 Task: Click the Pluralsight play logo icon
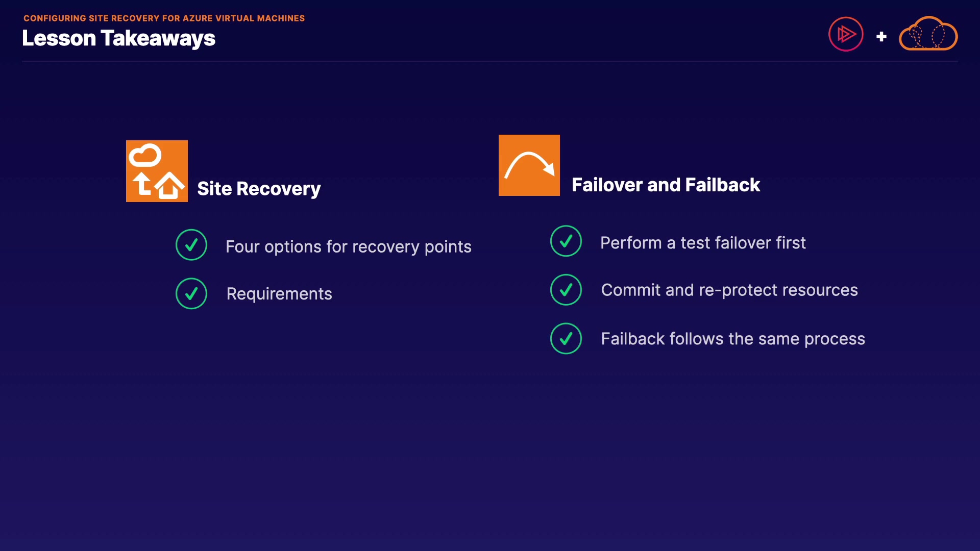coord(846,34)
